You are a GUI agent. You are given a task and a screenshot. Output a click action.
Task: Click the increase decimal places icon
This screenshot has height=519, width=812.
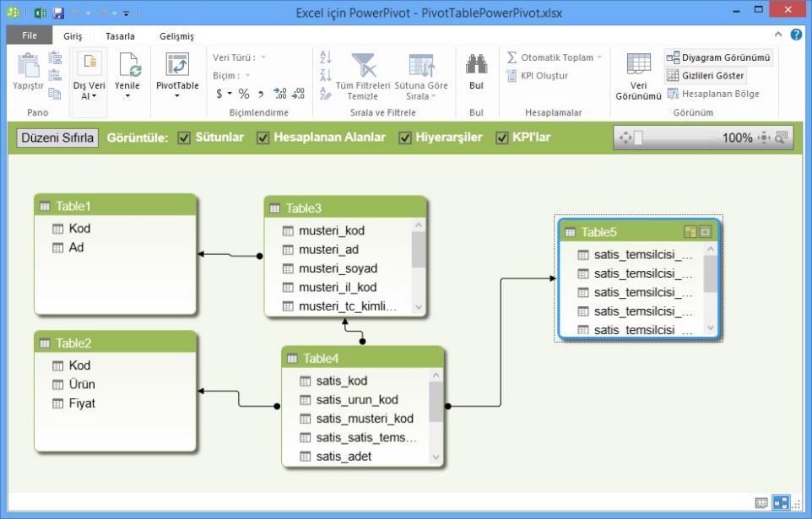(279, 94)
